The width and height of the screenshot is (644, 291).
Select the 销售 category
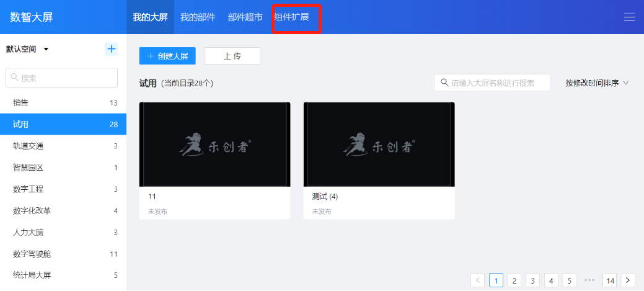point(63,103)
